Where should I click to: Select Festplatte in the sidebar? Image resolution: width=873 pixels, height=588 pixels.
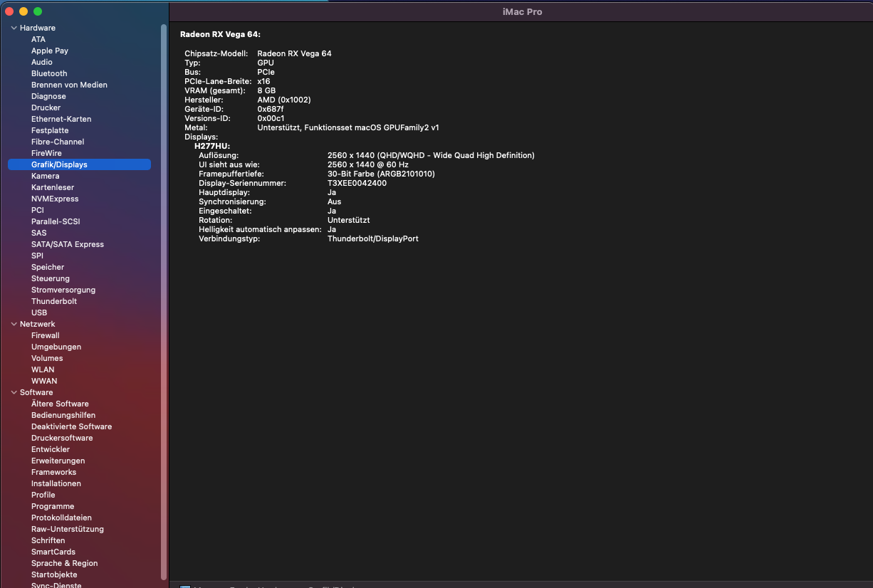click(50, 130)
